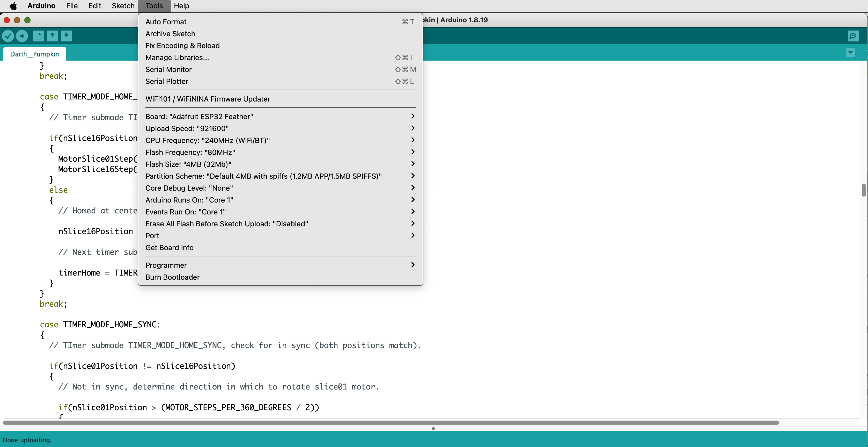
Task: Click the New sketch document icon
Action: point(38,36)
